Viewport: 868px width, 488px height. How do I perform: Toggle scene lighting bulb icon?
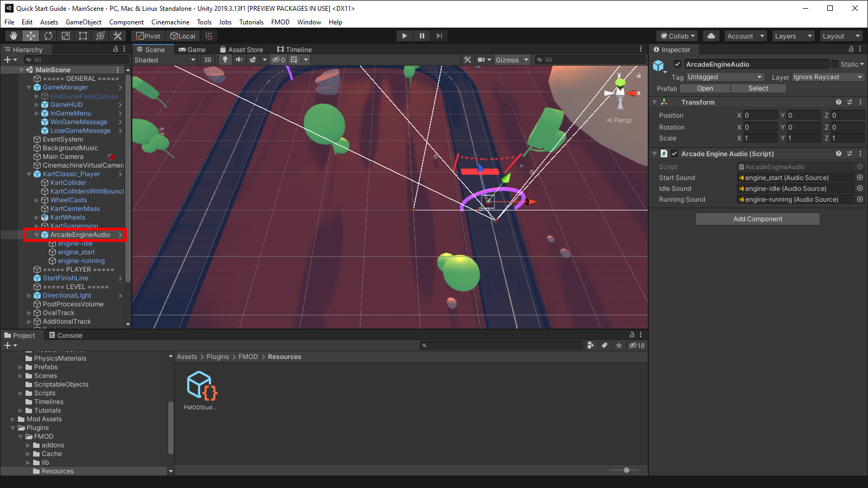(x=225, y=60)
